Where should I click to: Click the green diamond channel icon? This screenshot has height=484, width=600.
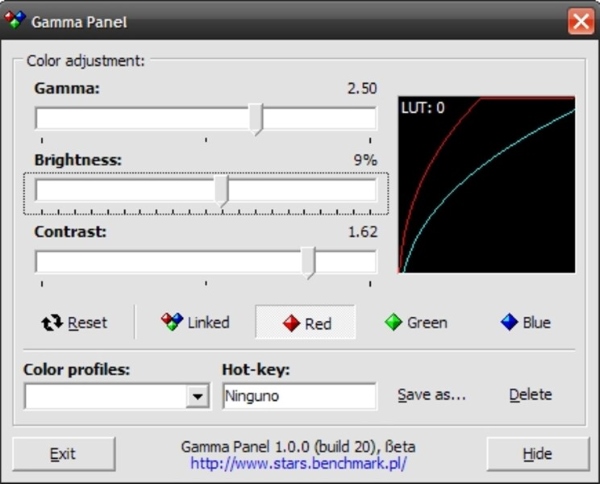(x=394, y=323)
